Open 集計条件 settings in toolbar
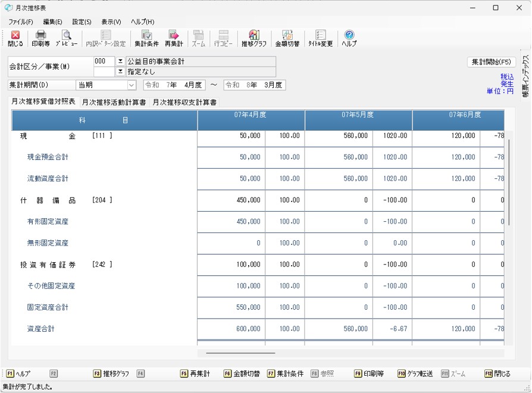Screen dimensions: 532x393 click(x=146, y=39)
